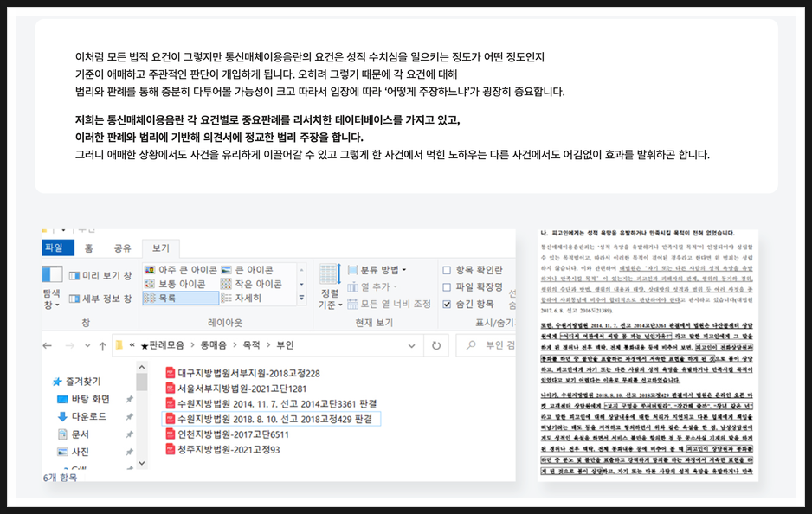Image resolution: width=812 pixels, height=514 pixels.
Task: Switch to the 공유 ribbon tab
Action: tap(123, 248)
